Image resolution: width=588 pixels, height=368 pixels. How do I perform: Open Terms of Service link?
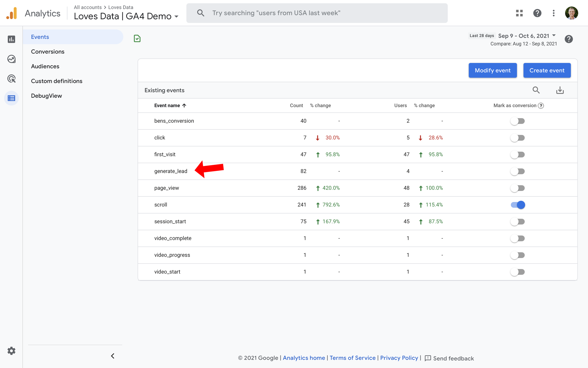click(x=353, y=358)
